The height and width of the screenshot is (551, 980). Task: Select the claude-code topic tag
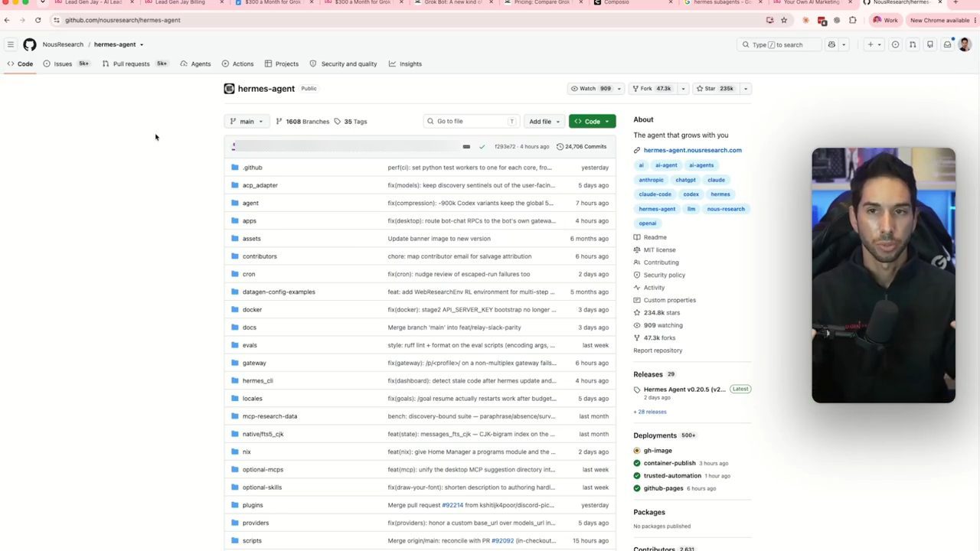coord(655,194)
